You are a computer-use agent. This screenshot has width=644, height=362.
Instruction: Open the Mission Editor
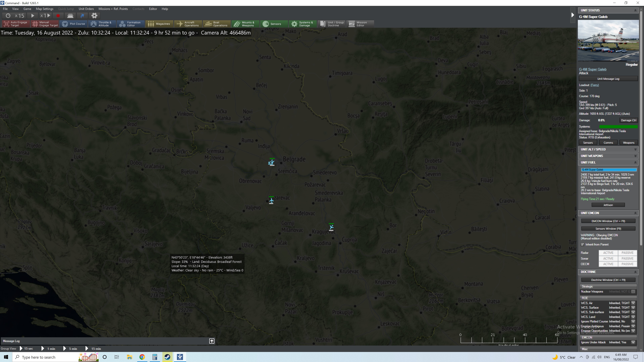click(x=360, y=24)
